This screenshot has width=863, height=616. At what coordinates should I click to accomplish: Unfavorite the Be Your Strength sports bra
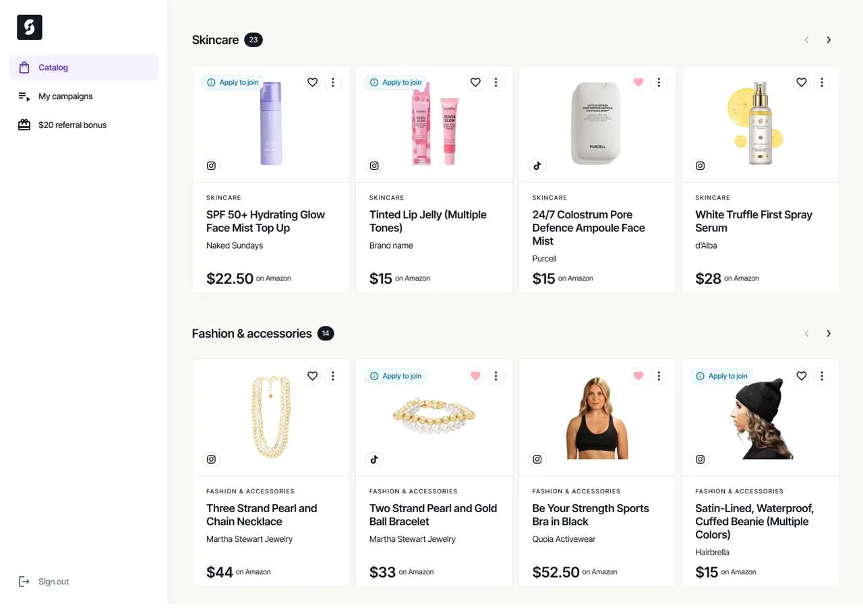click(638, 375)
